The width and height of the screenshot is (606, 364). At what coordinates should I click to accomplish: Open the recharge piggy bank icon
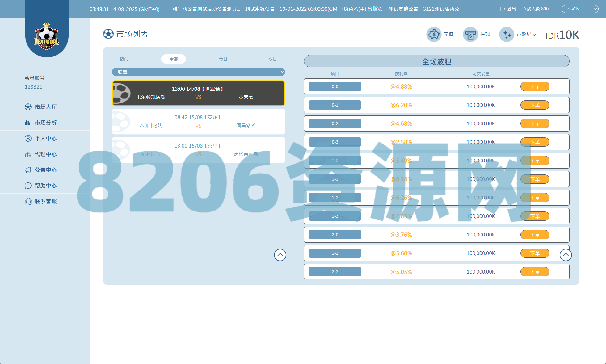(434, 34)
